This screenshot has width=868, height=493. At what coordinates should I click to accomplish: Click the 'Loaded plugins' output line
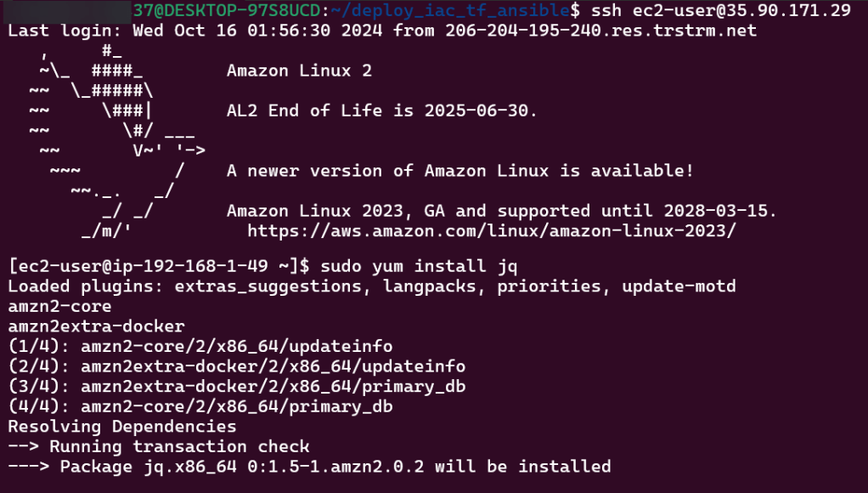click(371, 286)
